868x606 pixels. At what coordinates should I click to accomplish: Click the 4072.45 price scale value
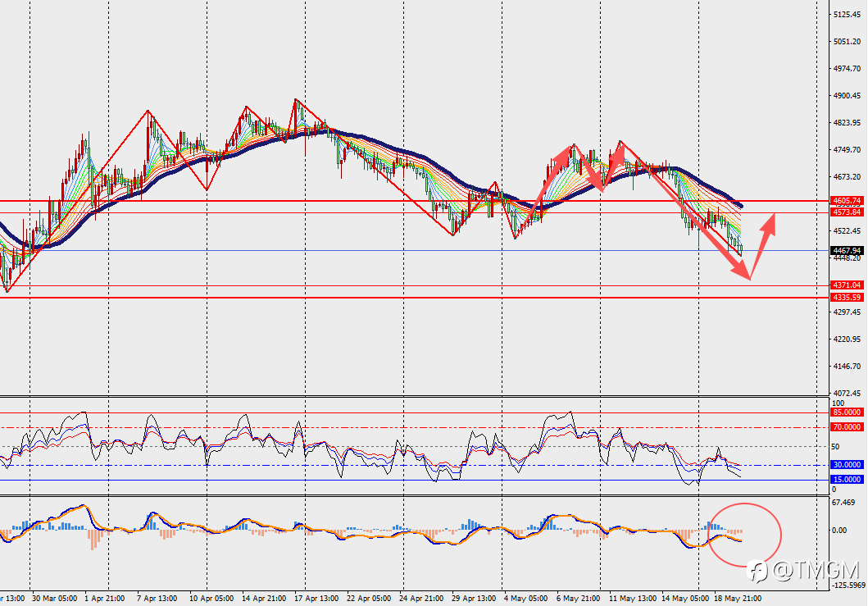pos(847,394)
